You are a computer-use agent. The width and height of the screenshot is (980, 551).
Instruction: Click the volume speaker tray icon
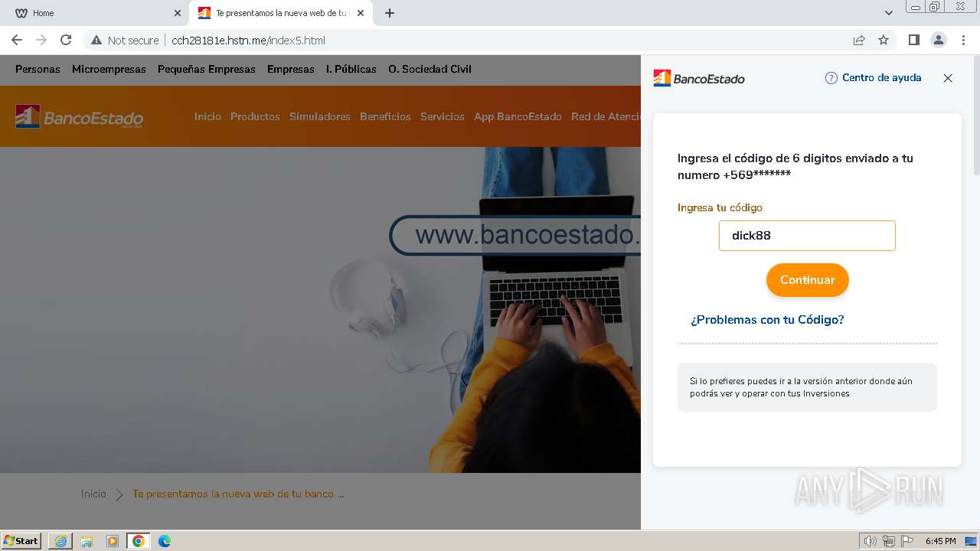[870, 541]
